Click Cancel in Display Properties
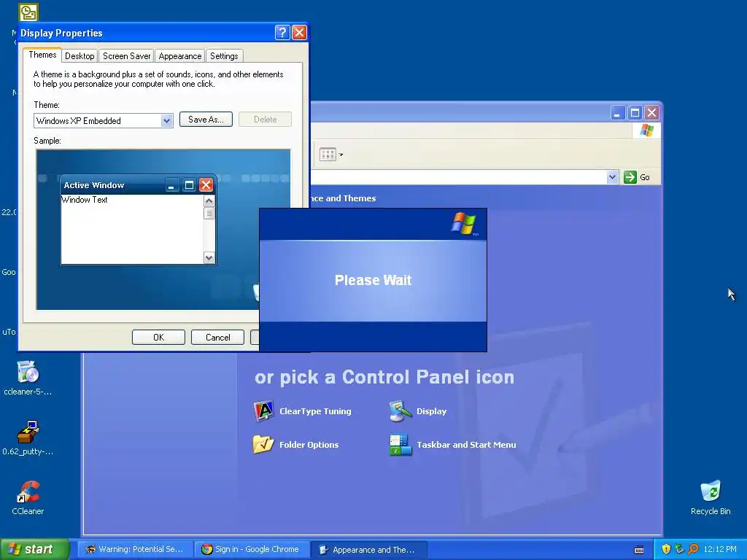The image size is (747, 560). [217, 337]
